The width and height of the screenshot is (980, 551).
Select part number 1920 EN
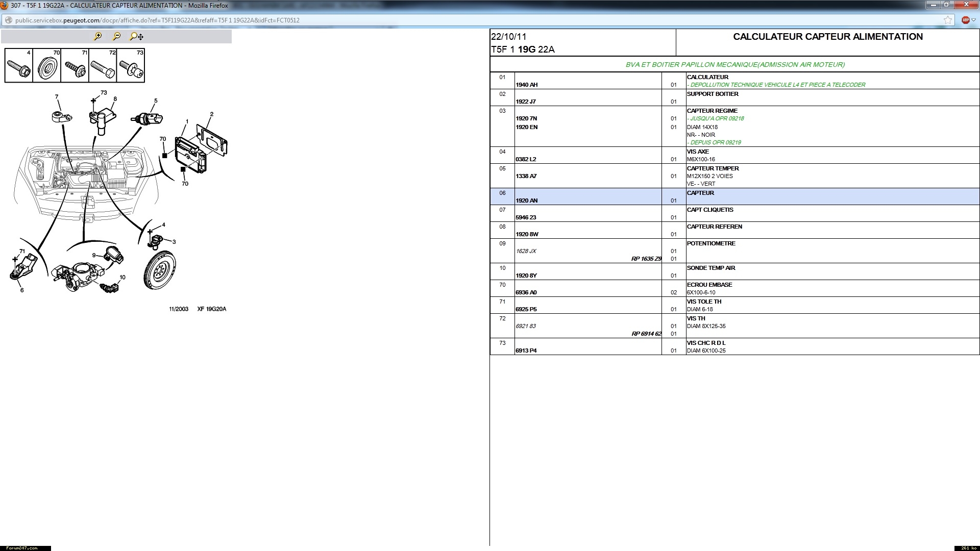pos(526,127)
